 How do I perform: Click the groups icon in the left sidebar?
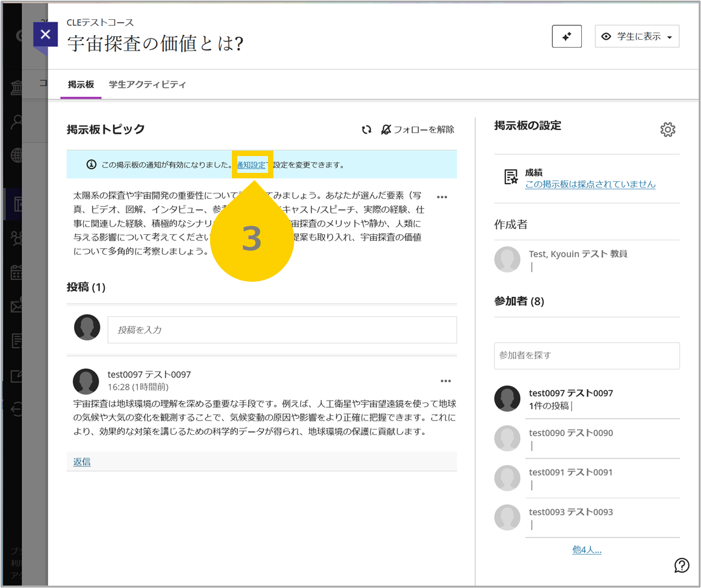(x=17, y=238)
